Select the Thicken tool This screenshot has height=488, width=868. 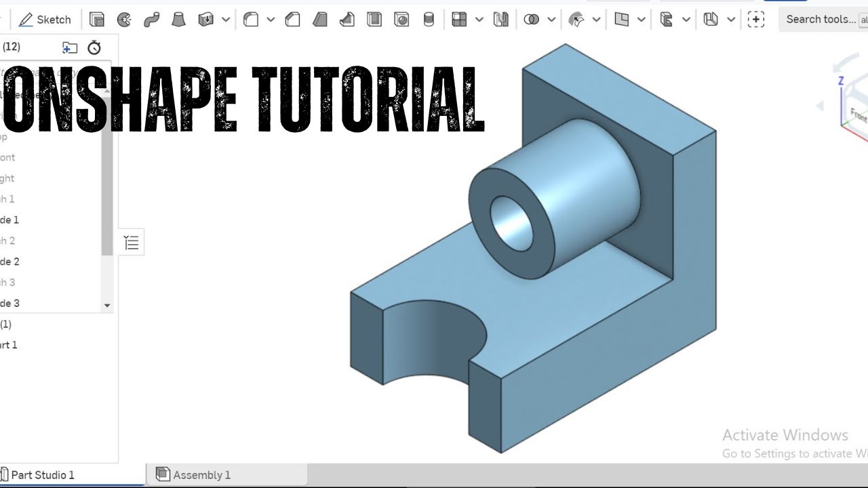[x=205, y=20]
